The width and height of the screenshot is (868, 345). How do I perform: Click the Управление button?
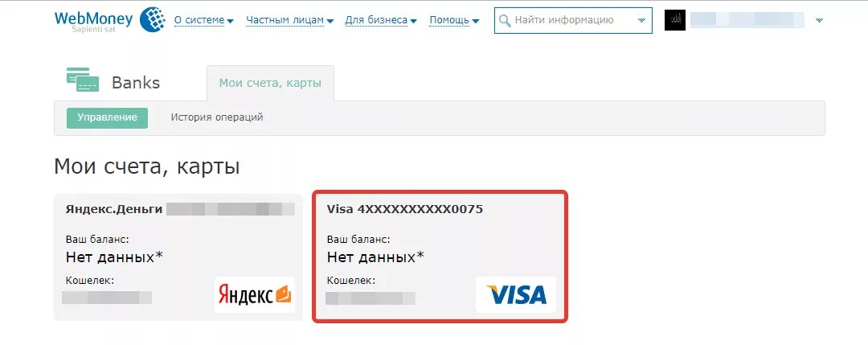[108, 117]
